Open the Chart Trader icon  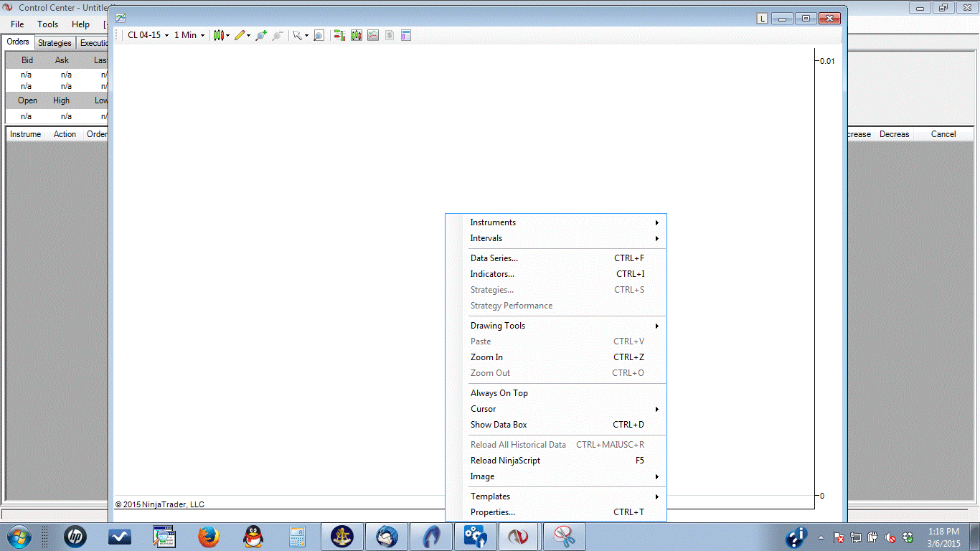point(340,35)
